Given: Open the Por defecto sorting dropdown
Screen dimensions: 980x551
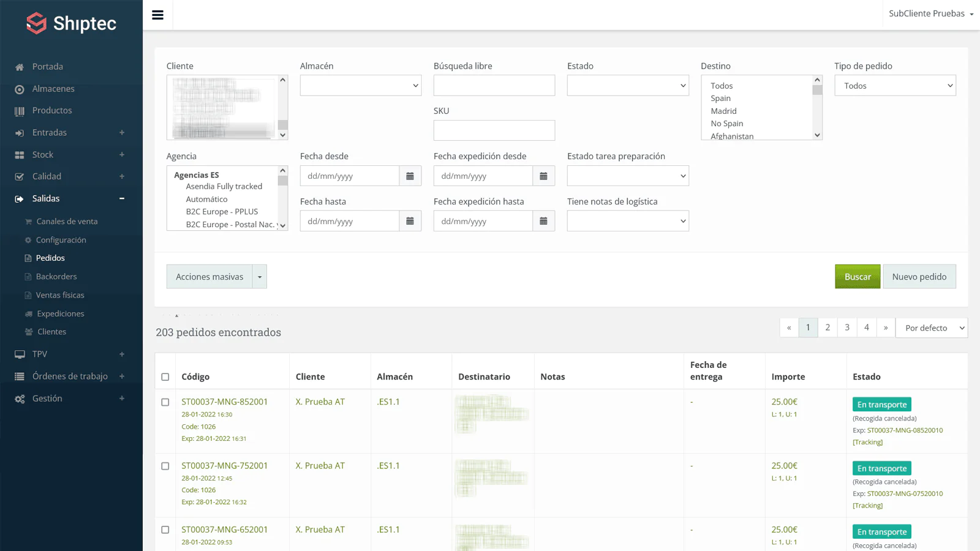Looking at the screenshot, I should pos(932,328).
